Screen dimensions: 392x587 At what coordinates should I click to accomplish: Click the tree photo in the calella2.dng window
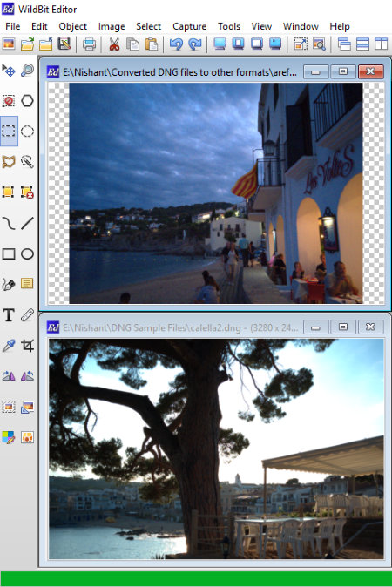216,449
